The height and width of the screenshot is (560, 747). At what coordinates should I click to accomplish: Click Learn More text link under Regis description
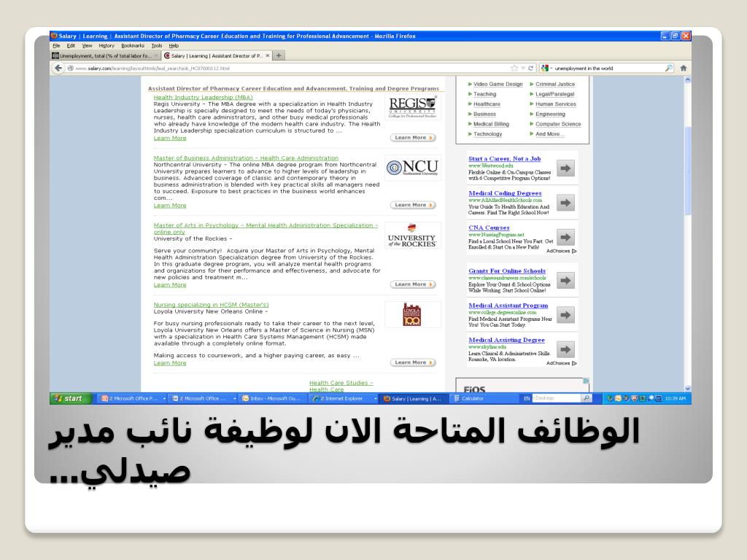[x=169, y=138]
